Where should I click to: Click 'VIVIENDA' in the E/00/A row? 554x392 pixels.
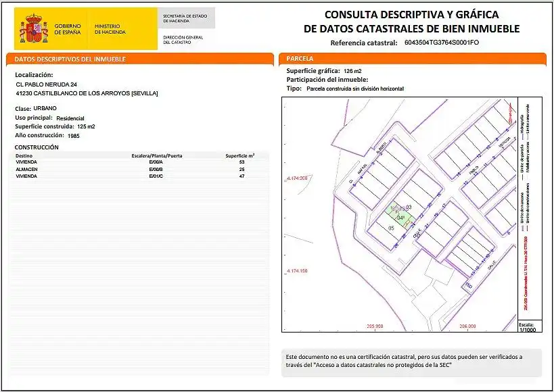[x=26, y=162]
